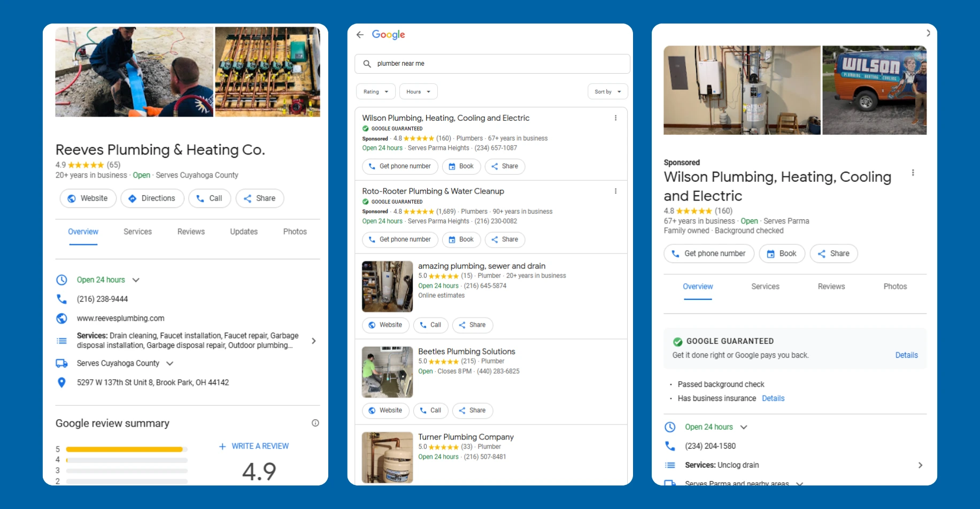This screenshot has height=509, width=980.
Task: Click Book button in Roto-Rooter listing
Action: pos(461,240)
